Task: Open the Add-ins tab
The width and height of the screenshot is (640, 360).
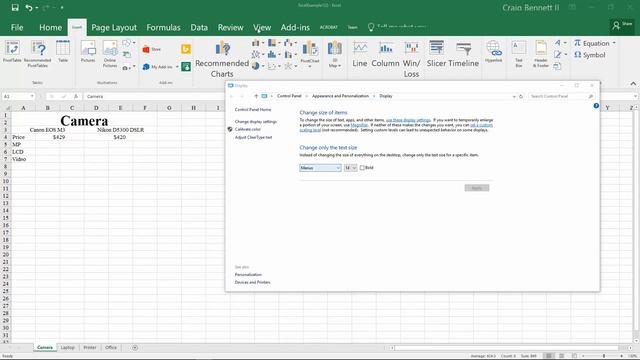Action: point(295,27)
